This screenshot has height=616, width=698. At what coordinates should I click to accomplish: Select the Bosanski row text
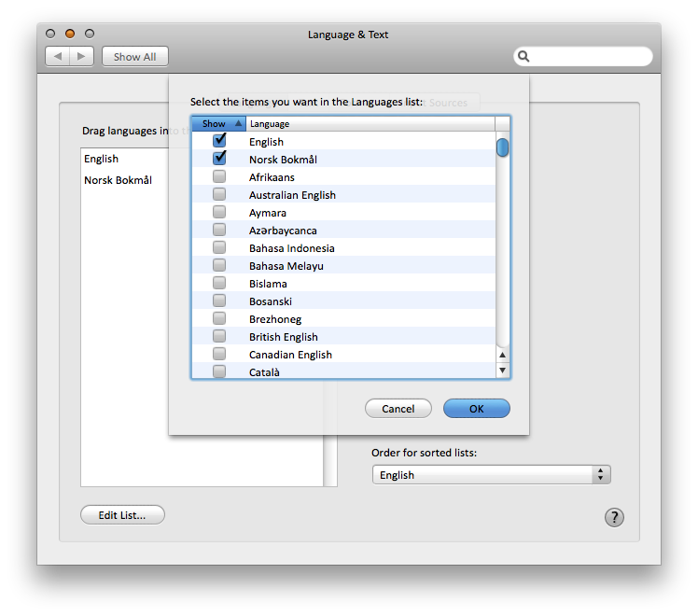tap(271, 301)
